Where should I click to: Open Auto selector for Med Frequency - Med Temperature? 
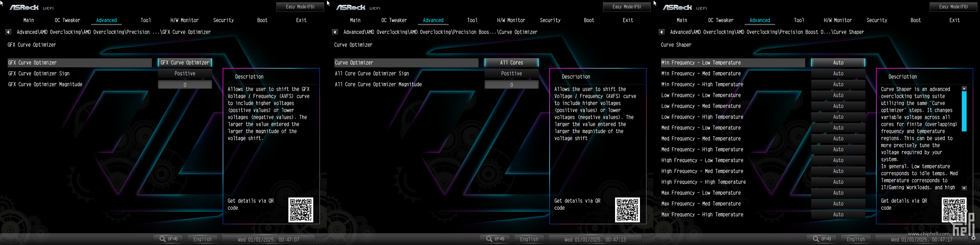838,139
